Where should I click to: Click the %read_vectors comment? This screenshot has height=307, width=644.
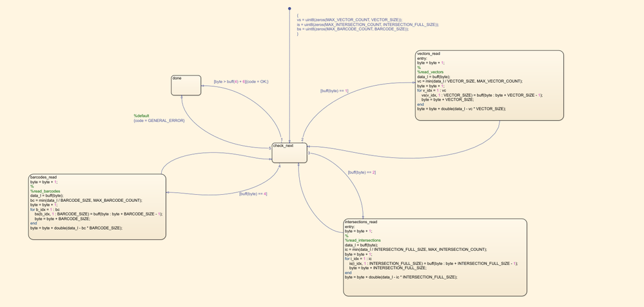[x=430, y=72]
